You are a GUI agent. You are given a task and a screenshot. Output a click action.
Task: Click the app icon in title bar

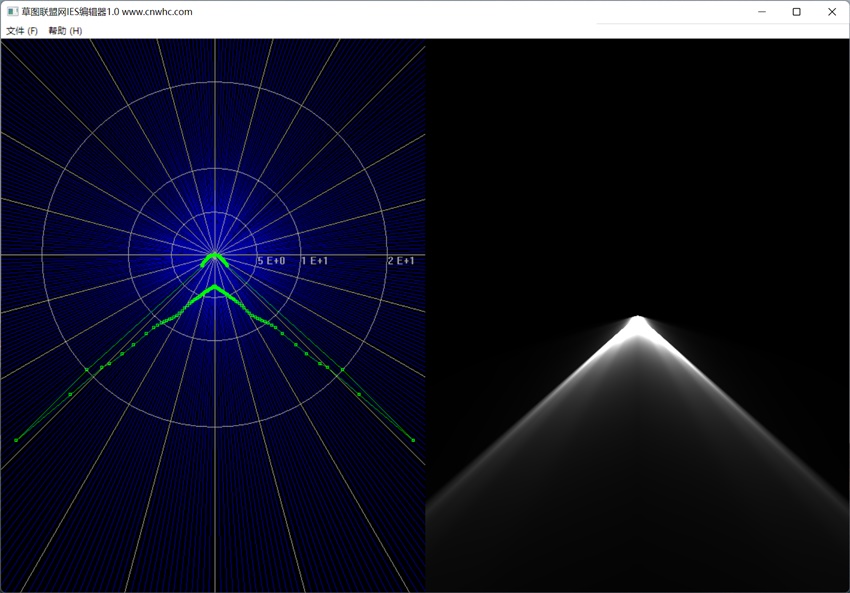point(12,11)
